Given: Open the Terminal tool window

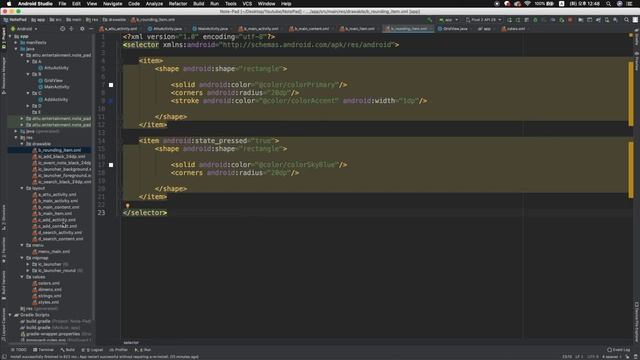Looking at the screenshot, I should pyautogui.click(x=43, y=350).
